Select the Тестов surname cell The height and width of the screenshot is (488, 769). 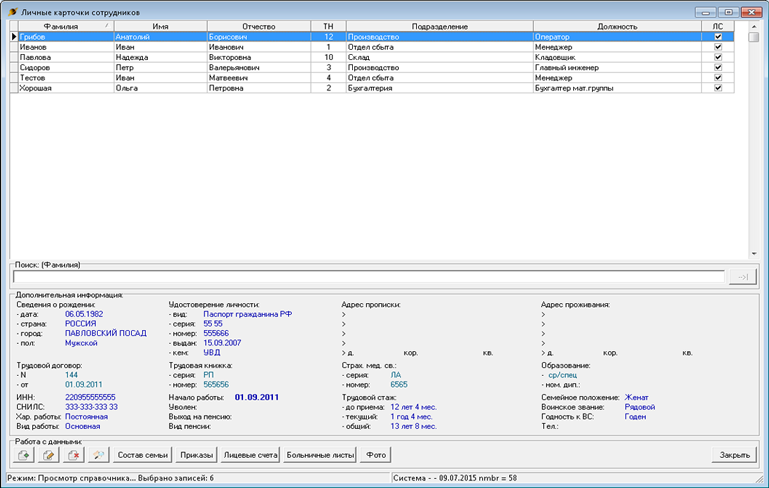click(66, 77)
